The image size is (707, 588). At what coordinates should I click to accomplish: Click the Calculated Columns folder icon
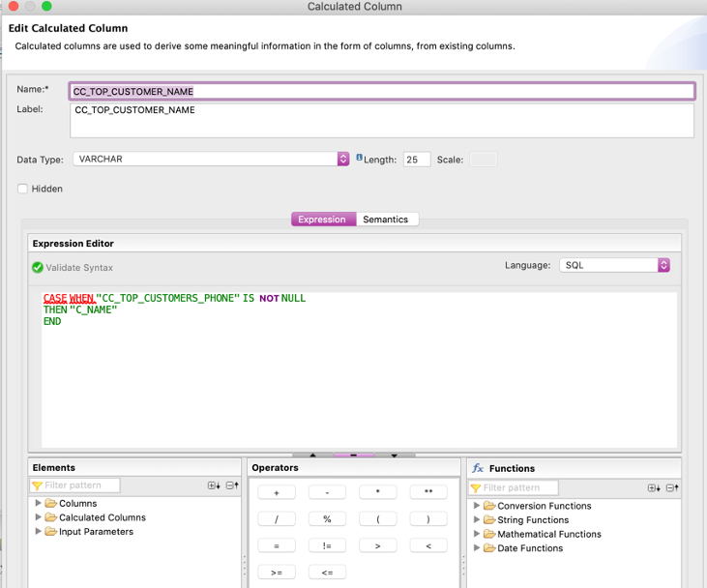pyautogui.click(x=50, y=517)
